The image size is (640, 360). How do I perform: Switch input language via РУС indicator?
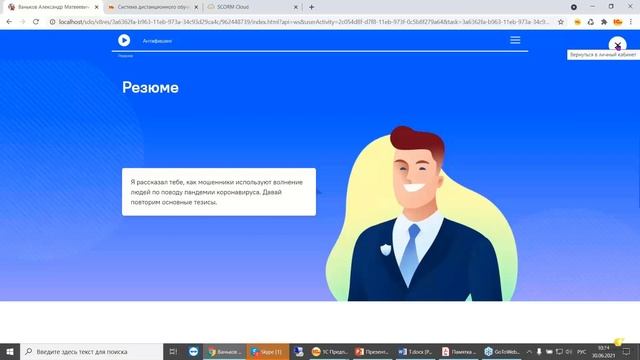pos(582,351)
